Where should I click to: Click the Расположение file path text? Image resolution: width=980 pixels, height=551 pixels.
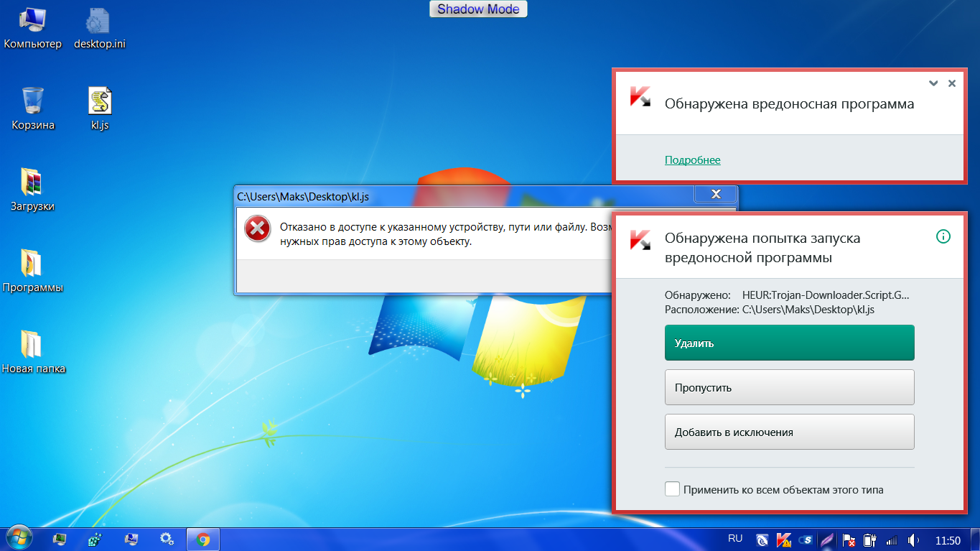tap(808, 310)
